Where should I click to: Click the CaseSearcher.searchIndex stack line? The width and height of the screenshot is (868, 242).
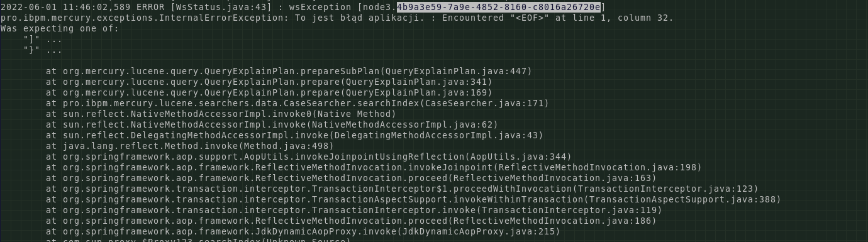pos(298,103)
